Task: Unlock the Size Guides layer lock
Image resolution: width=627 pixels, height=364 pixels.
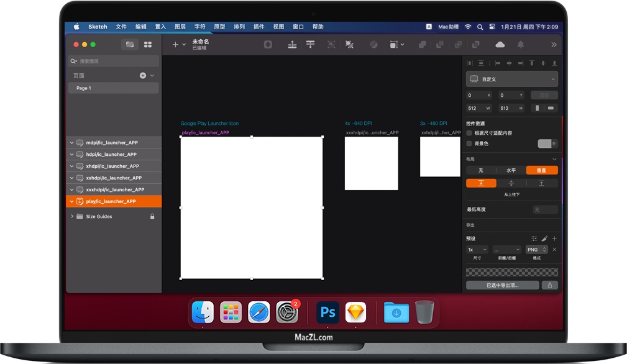Action: (152, 216)
